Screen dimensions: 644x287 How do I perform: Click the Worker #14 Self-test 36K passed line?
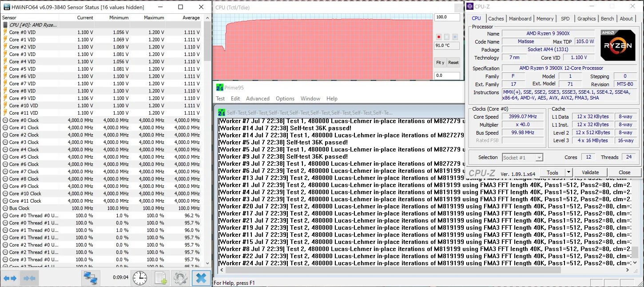tap(285, 128)
